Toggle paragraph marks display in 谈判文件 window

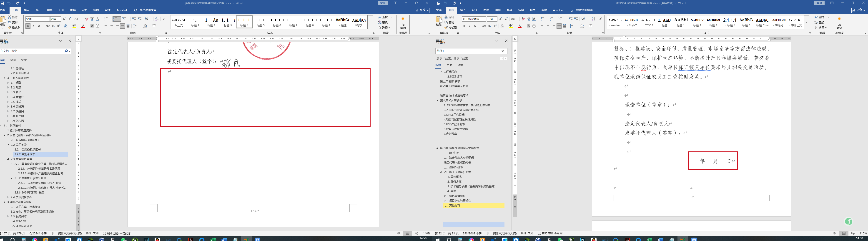600,19
